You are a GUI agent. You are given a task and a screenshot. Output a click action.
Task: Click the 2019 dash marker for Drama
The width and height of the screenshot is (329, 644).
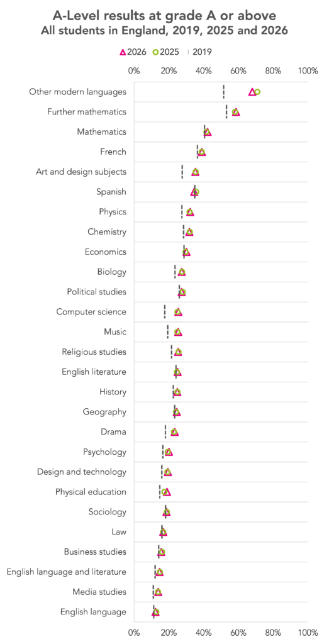coord(165,431)
